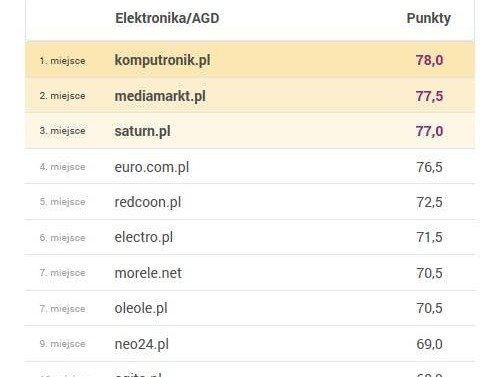Select redcoon.pl from the list
495x377 pixels.
(148, 202)
